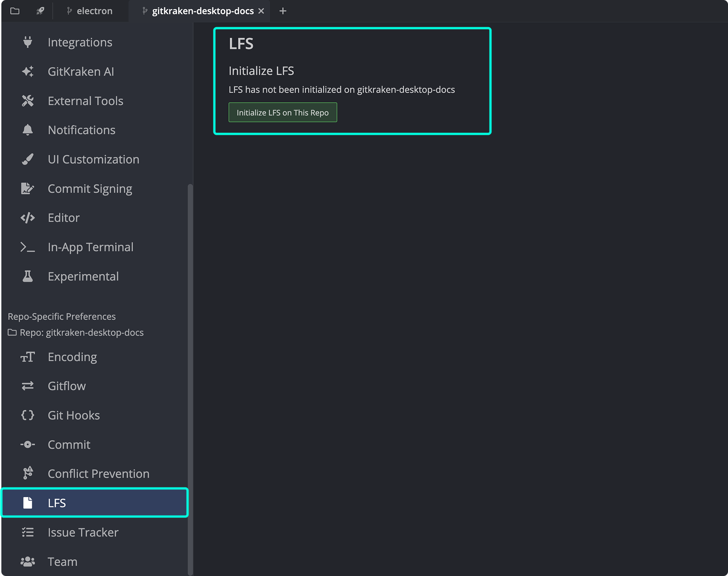Select Issue Tracker in the sidebar
This screenshot has width=728, height=576.
click(83, 532)
